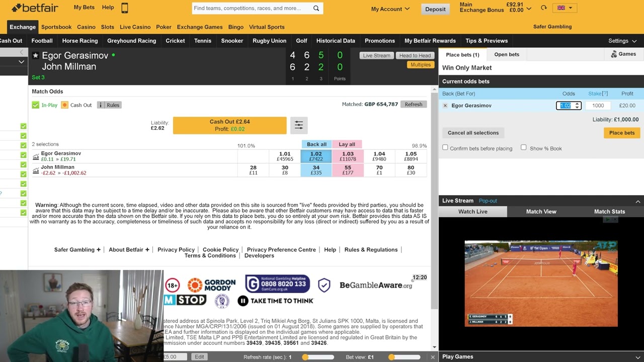Click the Head to Head button
644x362 pixels.
tap(415, 55)
